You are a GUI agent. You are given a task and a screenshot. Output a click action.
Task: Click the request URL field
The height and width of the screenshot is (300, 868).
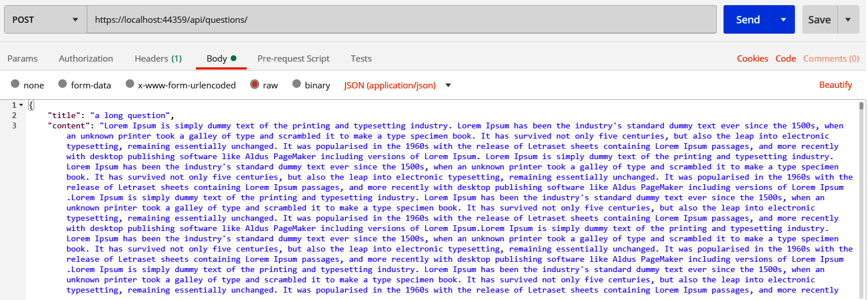click(400, 20)
